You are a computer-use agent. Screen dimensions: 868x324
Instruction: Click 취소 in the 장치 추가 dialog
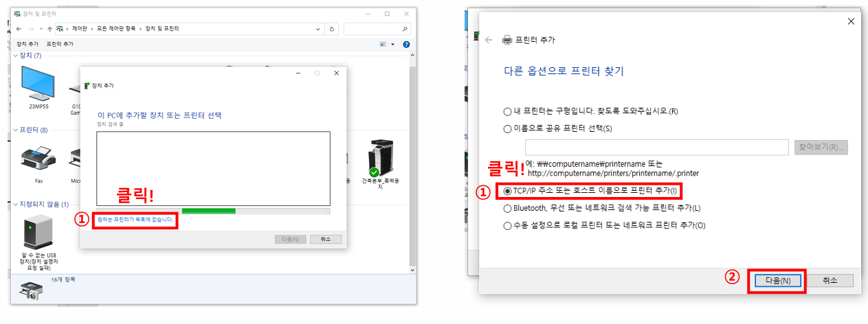(326, 239)
